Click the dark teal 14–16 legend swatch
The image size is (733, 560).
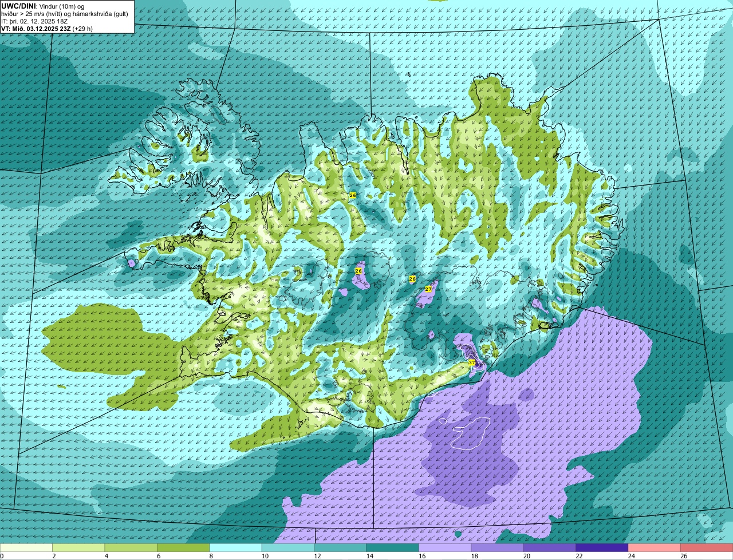393,548
